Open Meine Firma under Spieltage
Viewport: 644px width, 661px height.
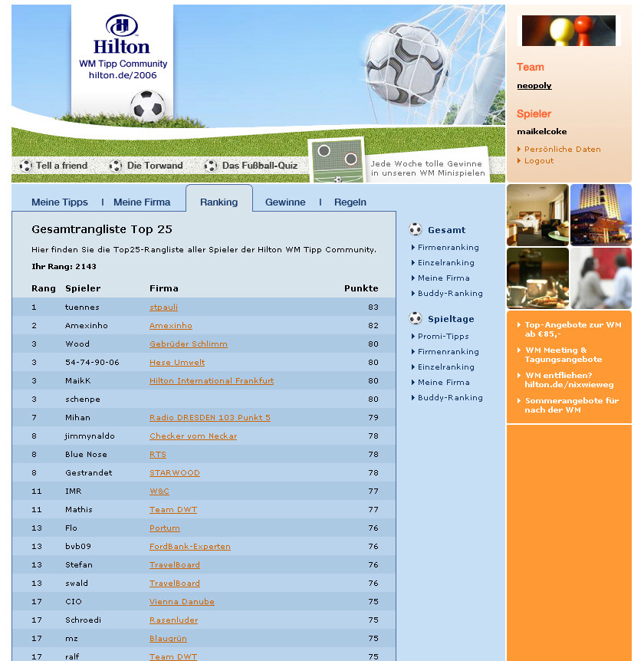click(444, 383)
